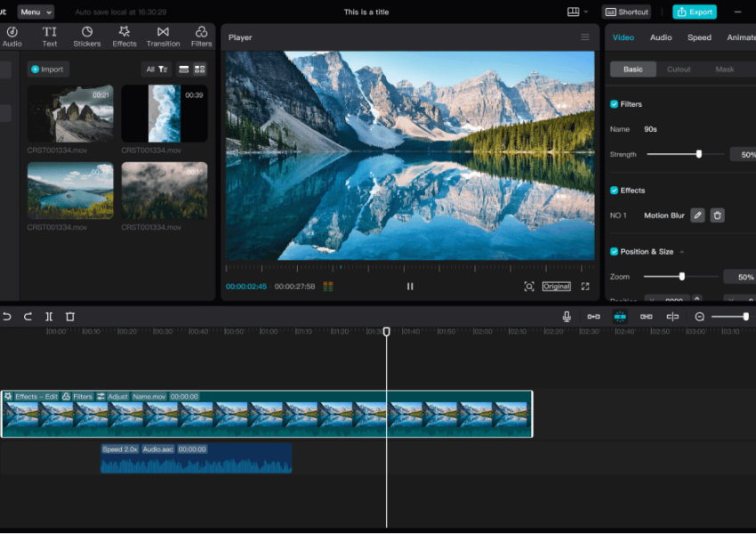Click the filter Strength slider handle
The image size is (756, 534).
699,154
